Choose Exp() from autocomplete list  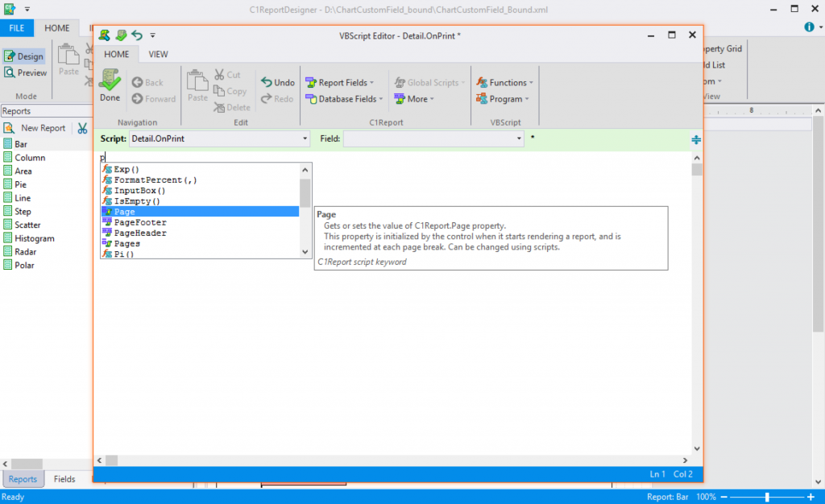pos(200,169)
